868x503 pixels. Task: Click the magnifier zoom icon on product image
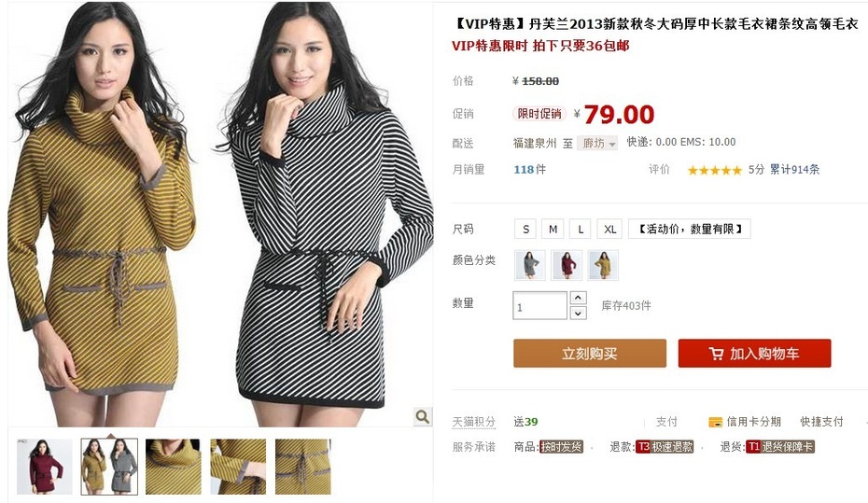click(x=423, y=416)
